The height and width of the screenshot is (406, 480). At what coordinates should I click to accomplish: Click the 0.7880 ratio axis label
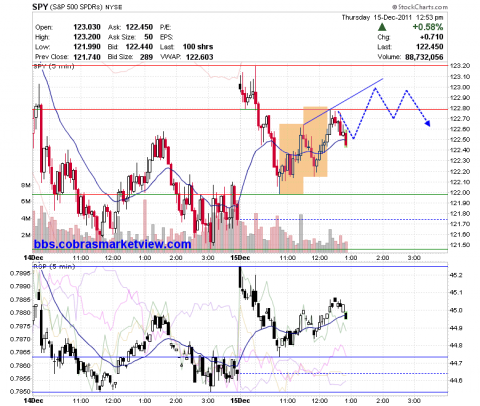(21, 313)
